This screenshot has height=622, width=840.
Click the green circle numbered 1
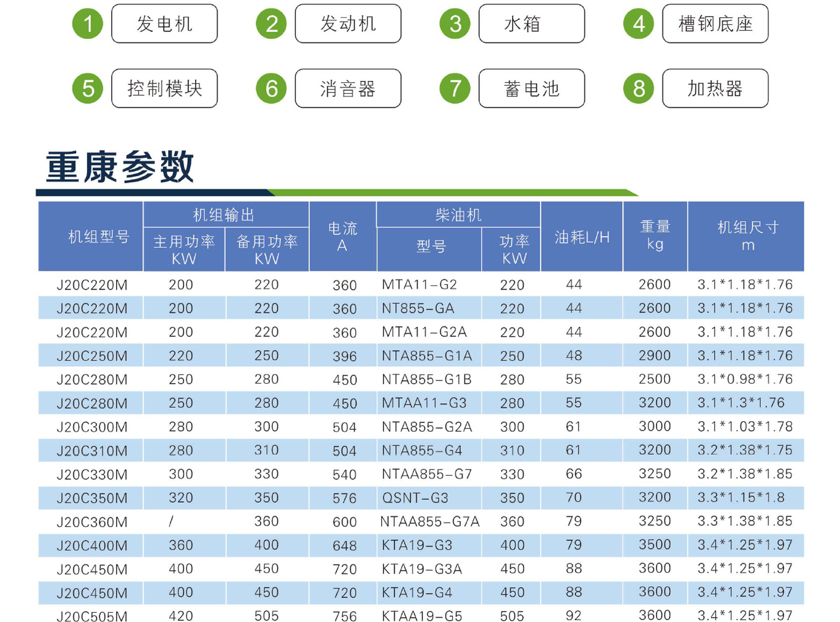[88, 24]
